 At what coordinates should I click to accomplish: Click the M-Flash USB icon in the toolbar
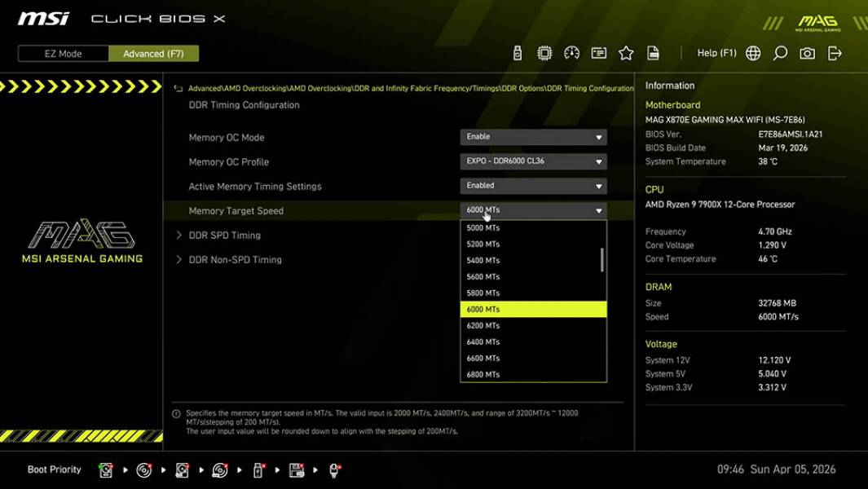coord(517,52)
